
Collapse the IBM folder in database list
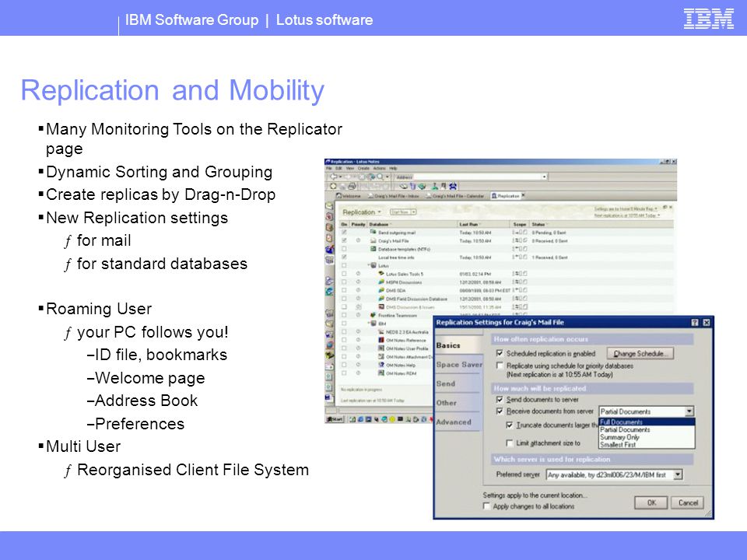click(369, 324)
